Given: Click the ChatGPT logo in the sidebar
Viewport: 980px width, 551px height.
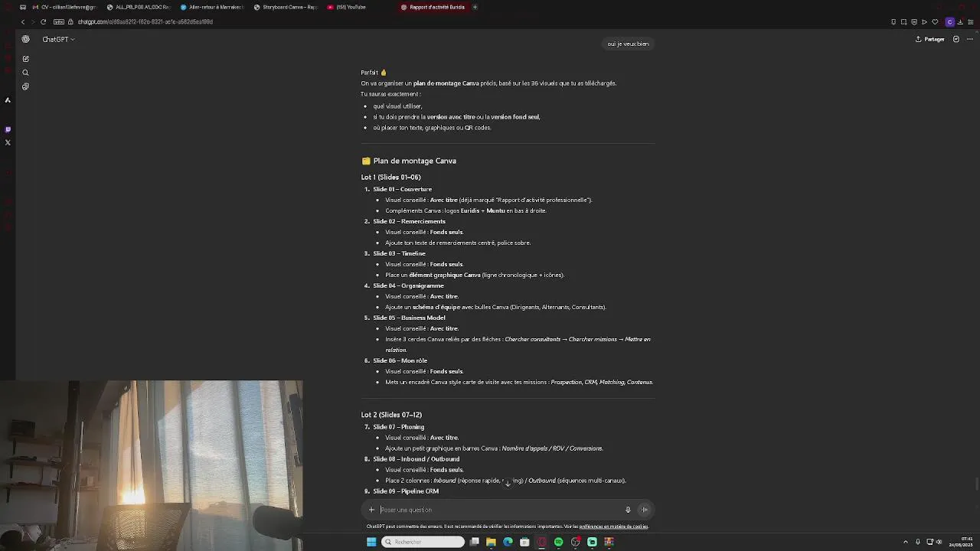Looking at the screenshot, I should [x=25, y=39].
